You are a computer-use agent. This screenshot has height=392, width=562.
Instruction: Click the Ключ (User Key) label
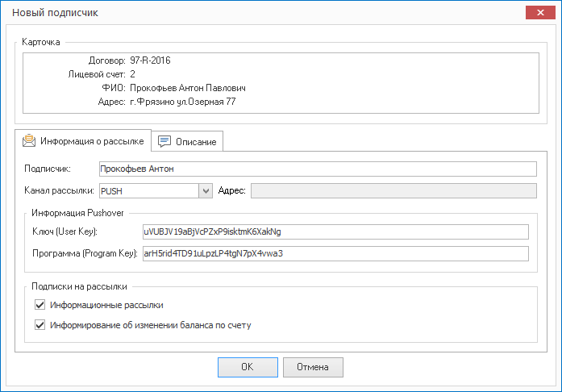coord(65,231)
